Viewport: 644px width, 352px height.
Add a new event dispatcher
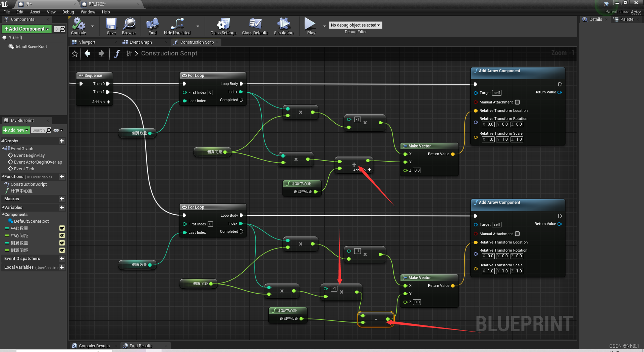62,259
